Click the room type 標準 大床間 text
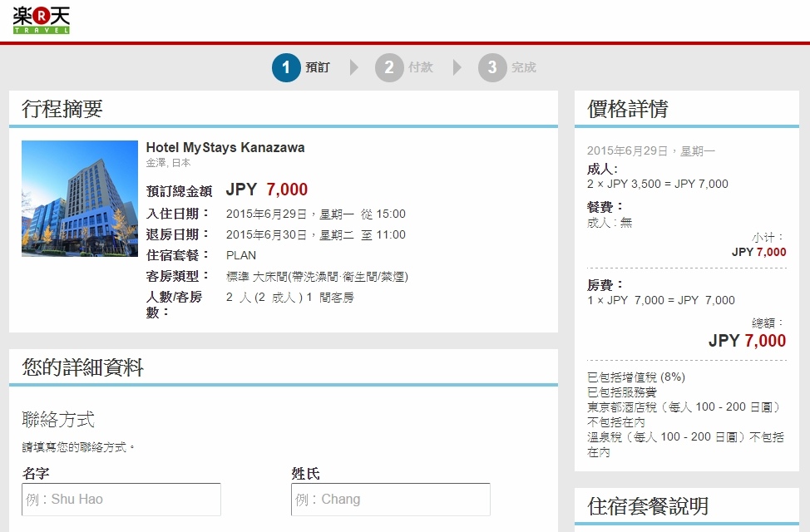This screenshot has height=532, width=810. click(x=317, y=276)
